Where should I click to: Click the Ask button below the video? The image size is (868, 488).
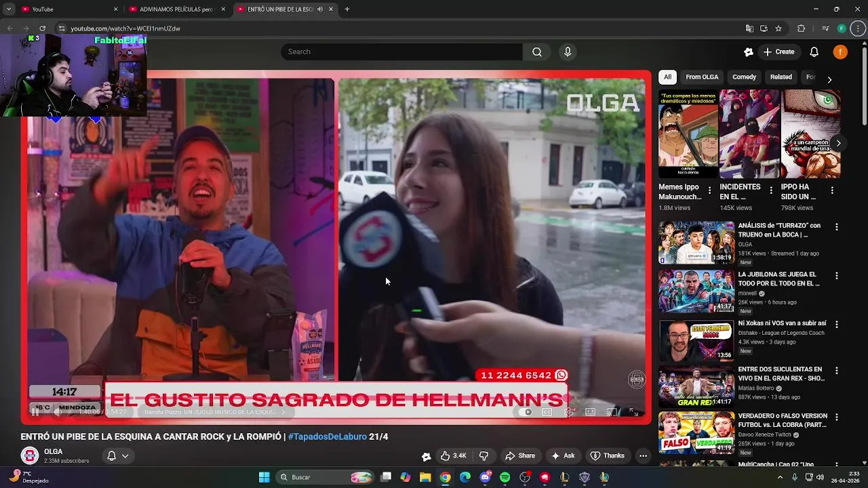563,455
